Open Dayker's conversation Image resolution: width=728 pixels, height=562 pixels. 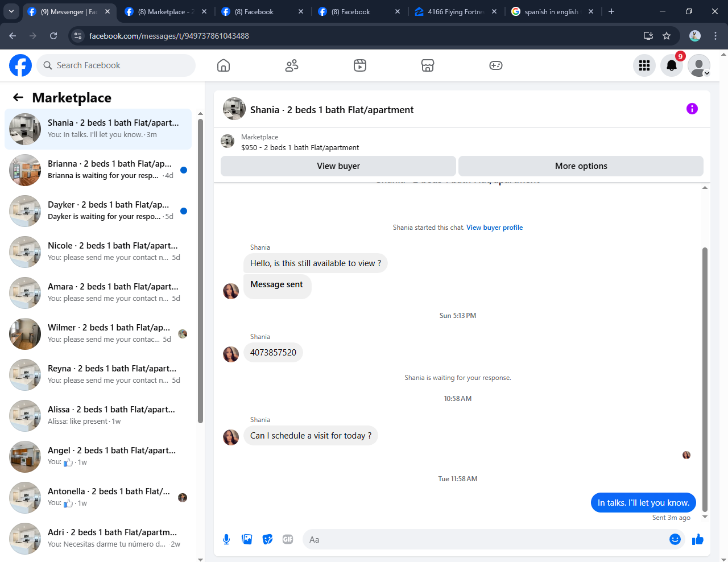click(x=98, y=211)
